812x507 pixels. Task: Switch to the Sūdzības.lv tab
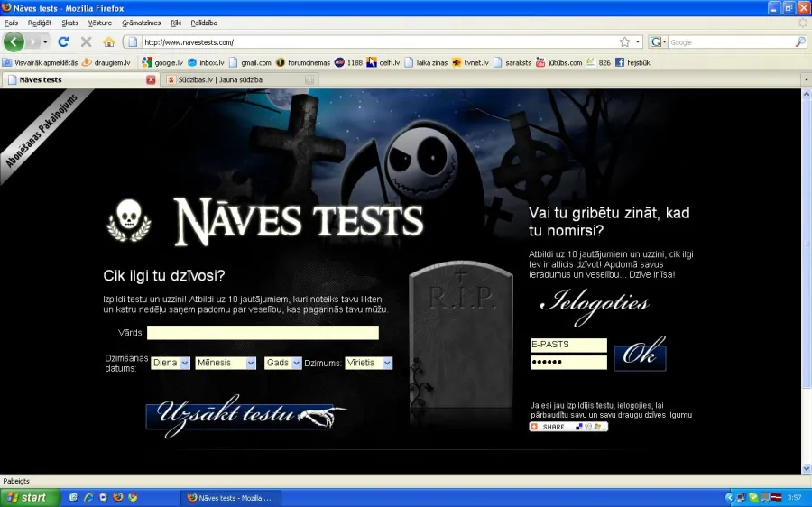coord(238,79)
